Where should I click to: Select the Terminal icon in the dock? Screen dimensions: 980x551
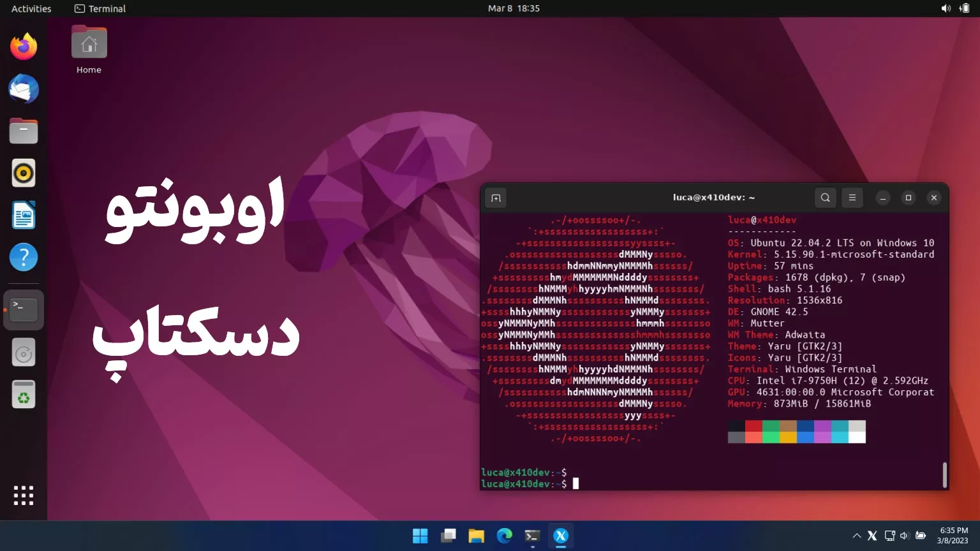[24, 309]
